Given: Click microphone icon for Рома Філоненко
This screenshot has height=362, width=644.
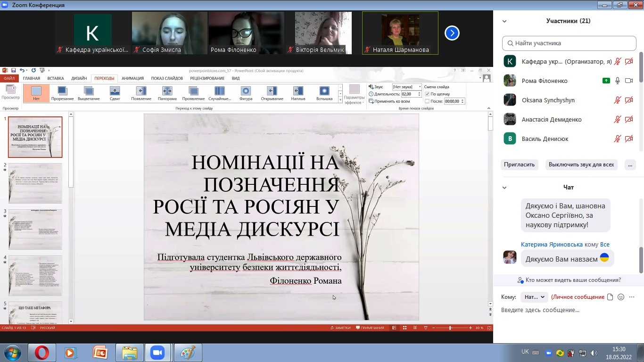Looking at the screenshot, I should coord(618,81).
